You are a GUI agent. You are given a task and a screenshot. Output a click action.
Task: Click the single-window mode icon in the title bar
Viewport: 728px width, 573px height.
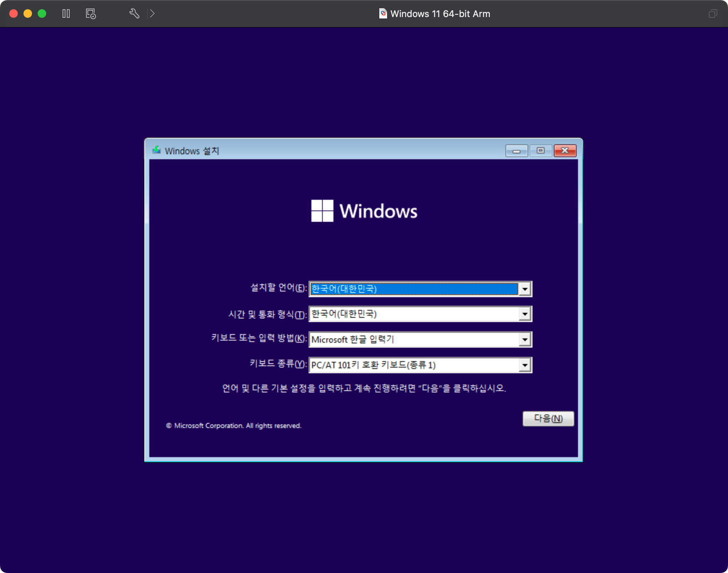pos(713,14)
